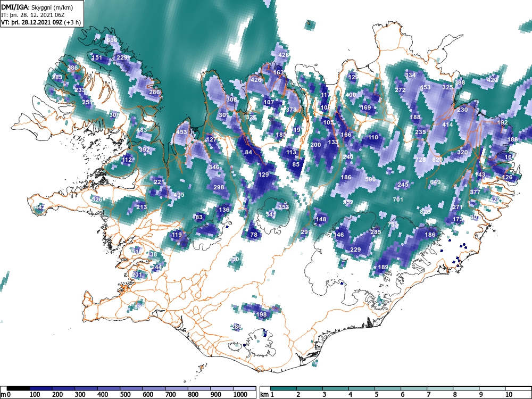Click the 'DMI/IGA: Skyggni (m/km)' title text
The image size is (532, 399).
37,7
